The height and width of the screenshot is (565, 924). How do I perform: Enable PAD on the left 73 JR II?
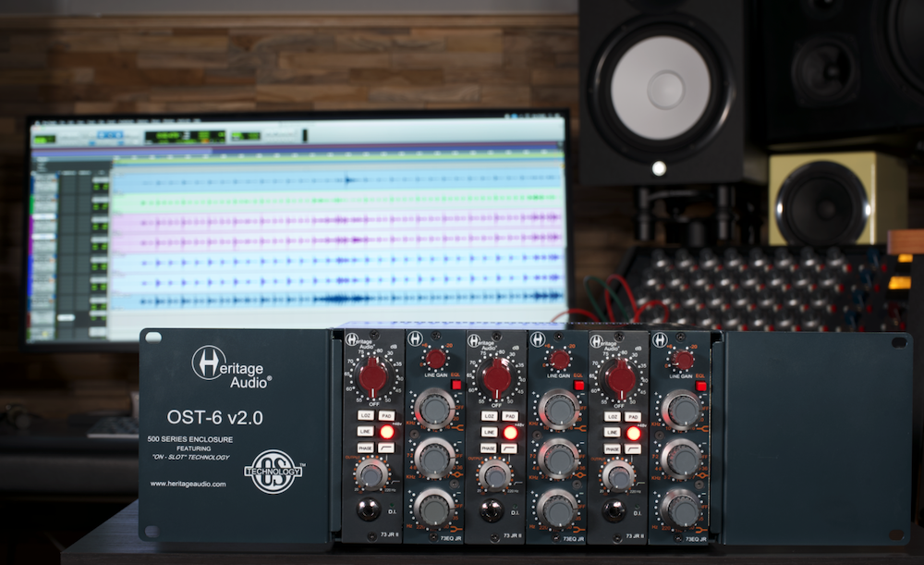point(386,416)
